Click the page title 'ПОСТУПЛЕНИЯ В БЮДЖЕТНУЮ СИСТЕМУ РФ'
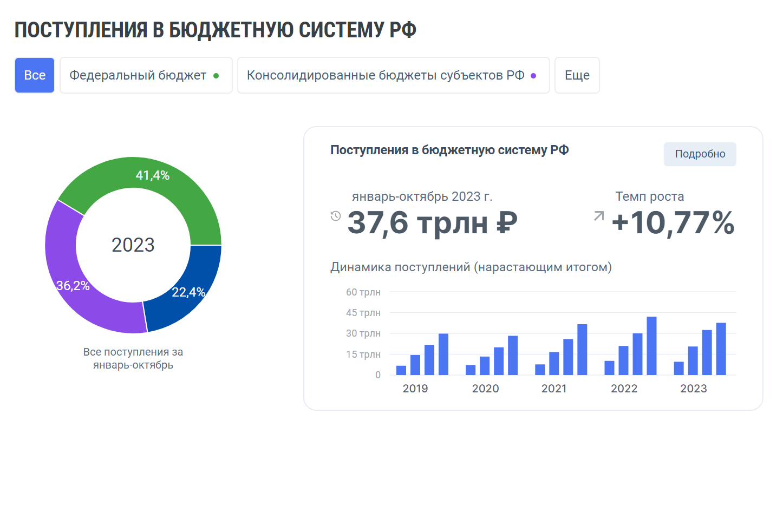Screen dimensions: 783x532 [x=216, y=30]
